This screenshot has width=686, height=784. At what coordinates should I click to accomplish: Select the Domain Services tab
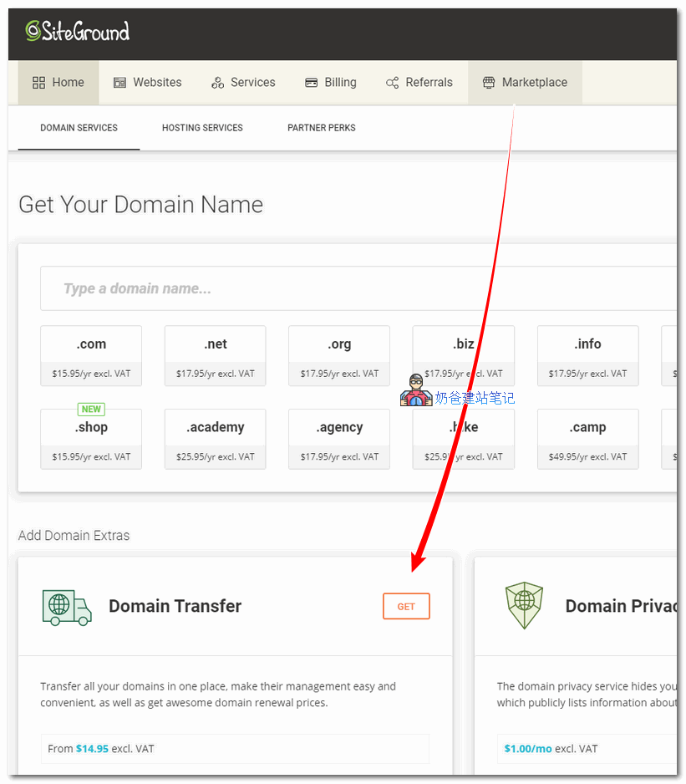(79, 128)
